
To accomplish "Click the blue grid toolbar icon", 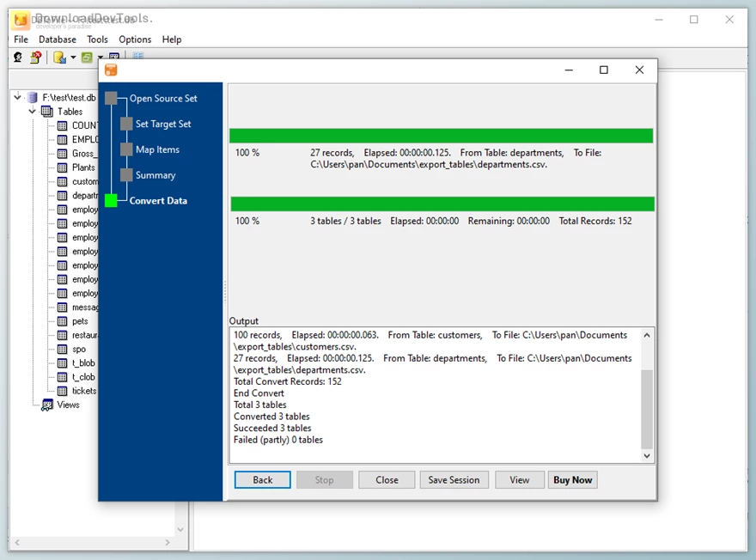I will pyautogui.click(x=138, y=55).
